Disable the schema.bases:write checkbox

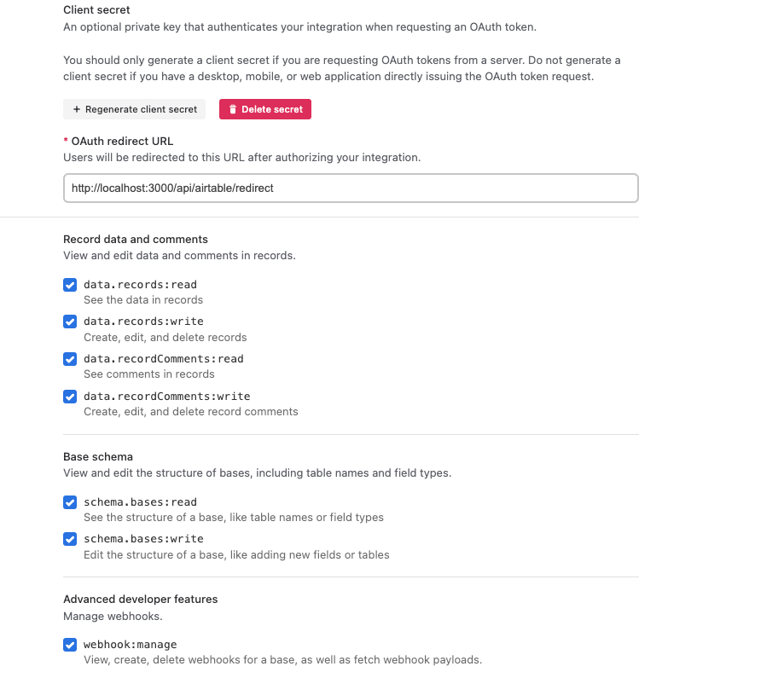(x=70, y=539)
